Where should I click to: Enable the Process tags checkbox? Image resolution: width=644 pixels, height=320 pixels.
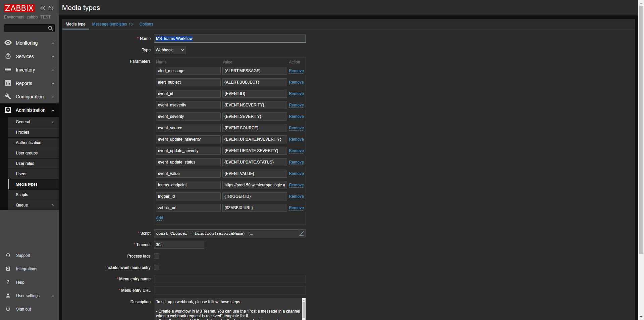(157, 256)
